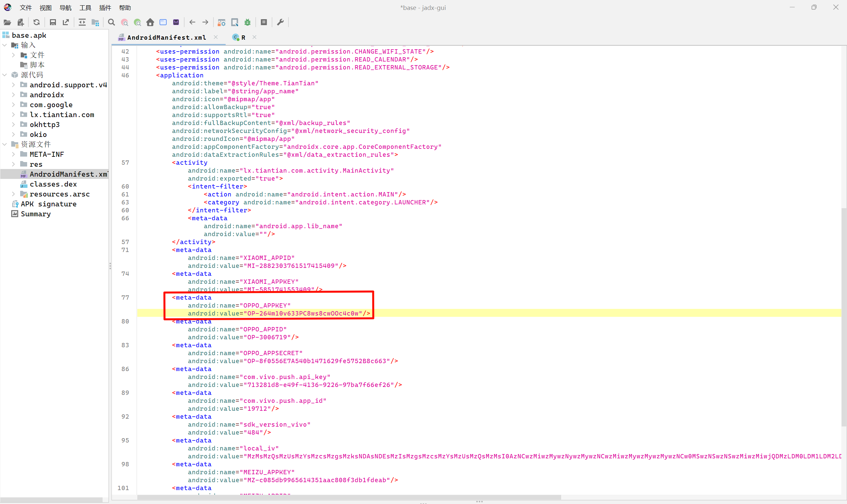Open the green debugger bug icon
Image resolution: width=847 pixels, height=504 pixels.
(x=248, y=22)
